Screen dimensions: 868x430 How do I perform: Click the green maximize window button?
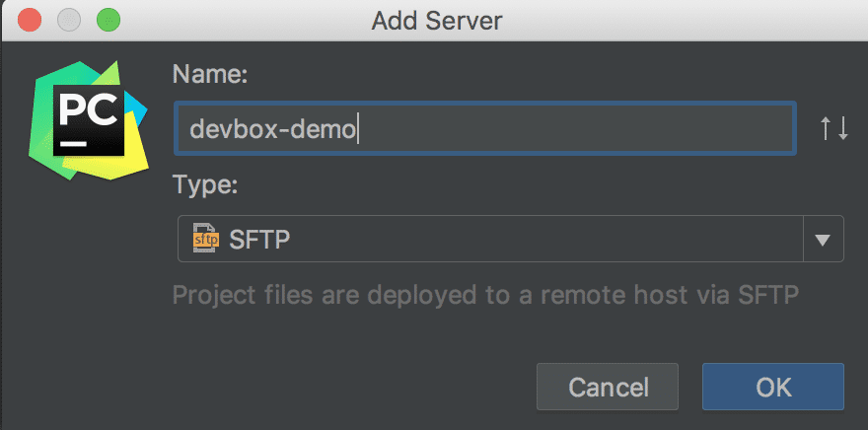click(107, 20)
